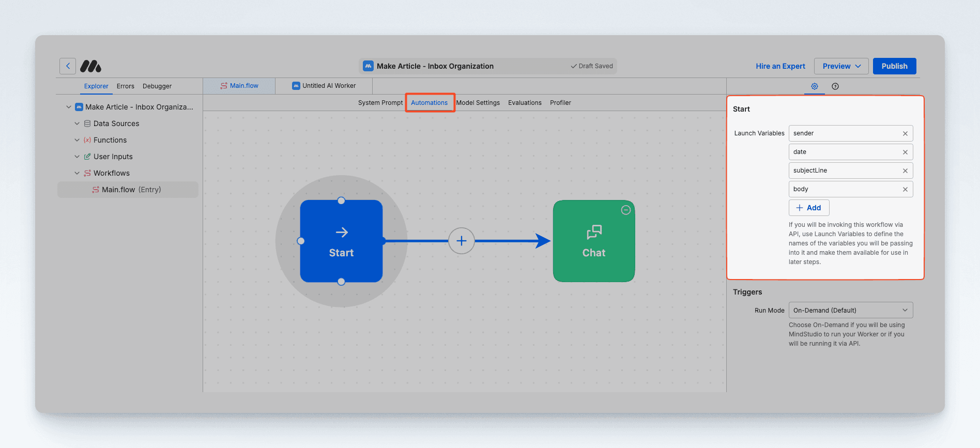This screenshot has height=448, width=980.
Task: Click the back arrow button
Action: pyautogui.click(x=68, y=66)
